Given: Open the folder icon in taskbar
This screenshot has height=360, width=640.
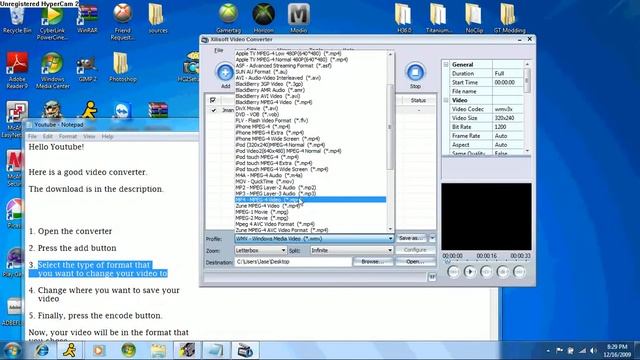Looking at the screenshot, I should tap(158, 350).
